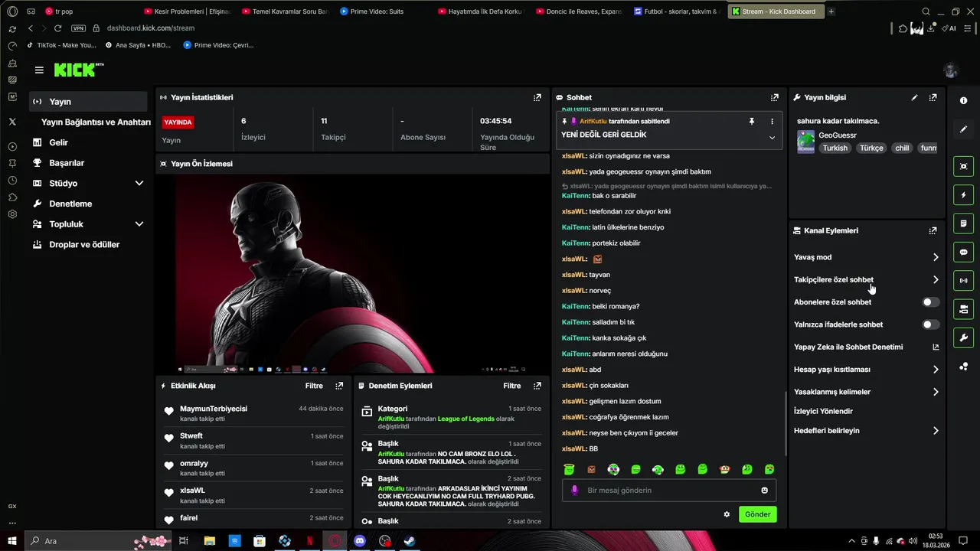This screenshot has width=980, height=551.
Task: Click the user avatar at the top right
Action: tap(951, 70)
